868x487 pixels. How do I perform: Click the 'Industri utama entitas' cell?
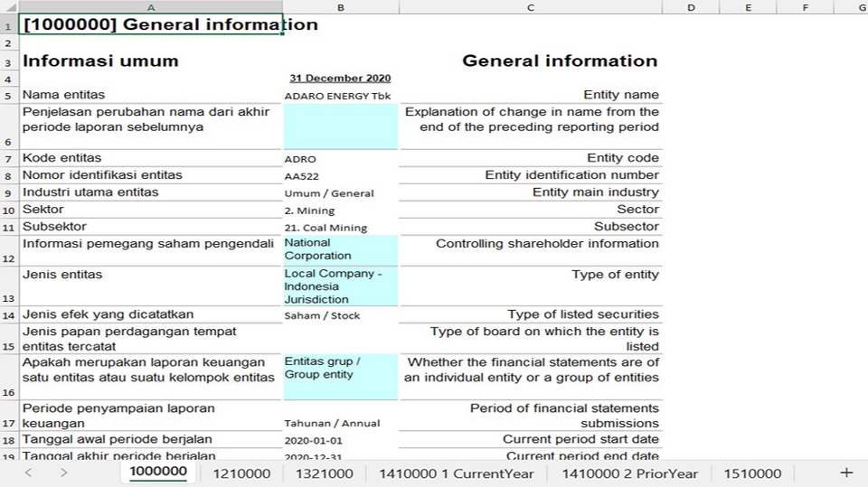tap(151, 192)
